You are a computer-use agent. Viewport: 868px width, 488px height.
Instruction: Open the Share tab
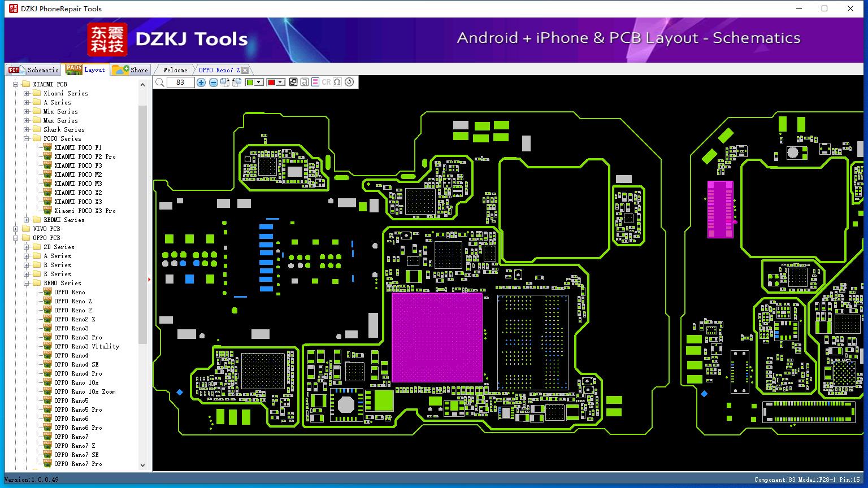click(130, 70)
